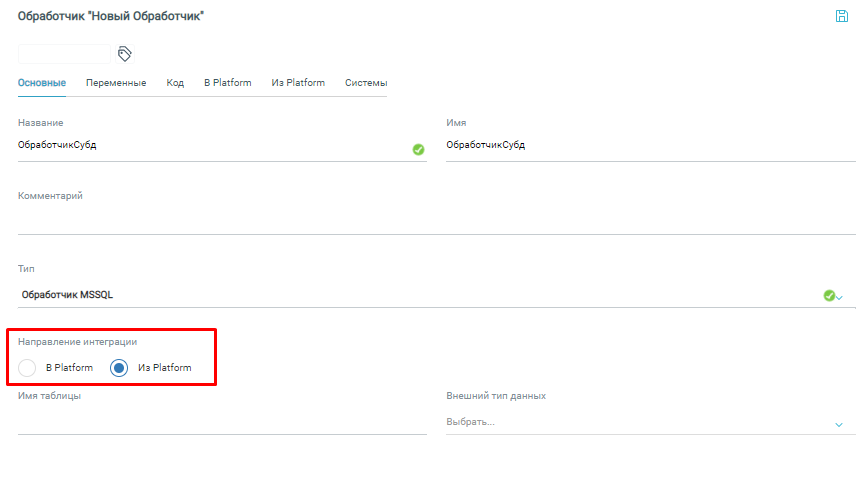The width and height of the screenshot is (860, 480).
Task: Click the save icon in top-right corner
Action: (841, 16)
